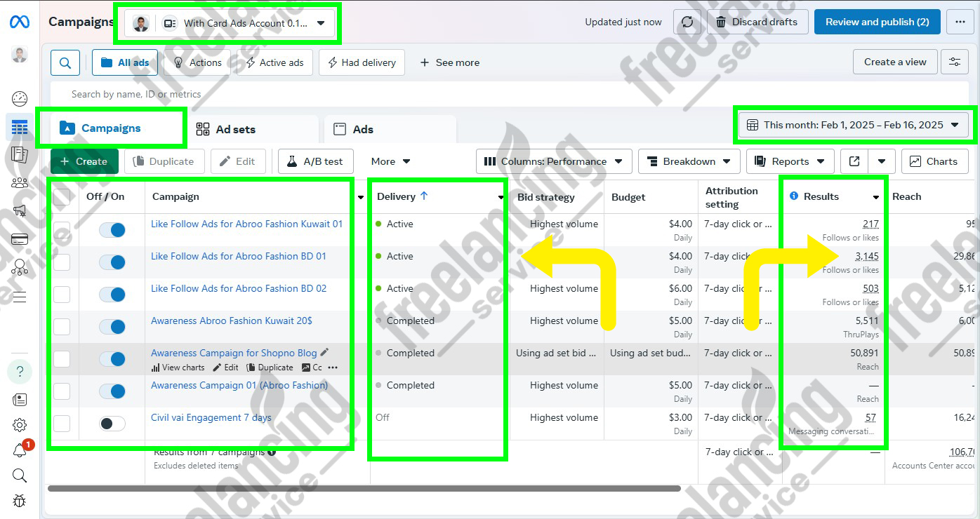This screenshot has width=980, height=519.
Task: Click the profile avatar in left sidebar
Action: point(20,55)
